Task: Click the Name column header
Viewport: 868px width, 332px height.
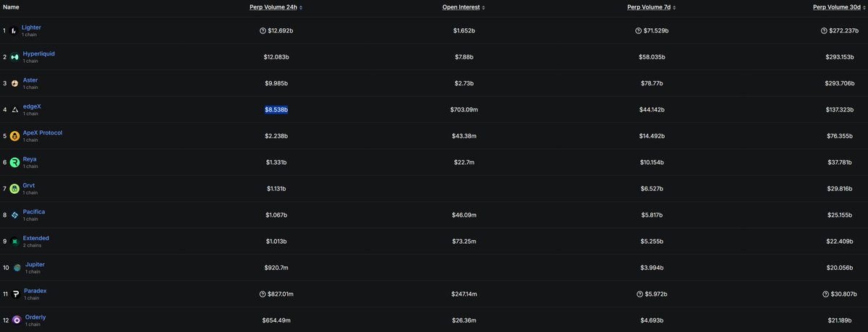Action: 11,7
